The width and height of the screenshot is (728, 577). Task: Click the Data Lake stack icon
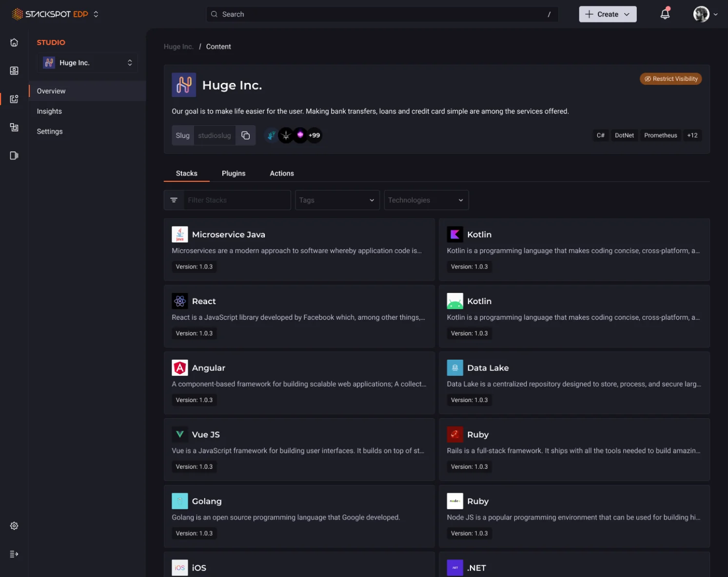[455, 368]
